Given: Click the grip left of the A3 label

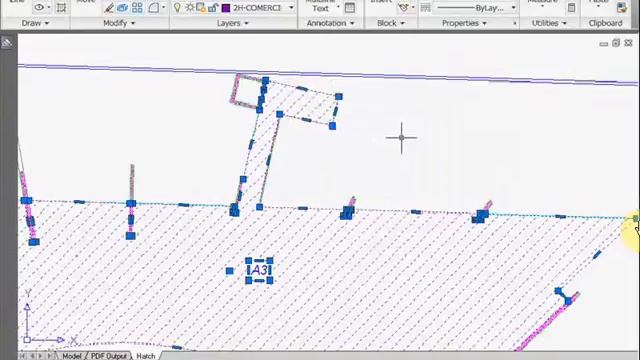Looking at the screenshot, I should coord(229,271).
